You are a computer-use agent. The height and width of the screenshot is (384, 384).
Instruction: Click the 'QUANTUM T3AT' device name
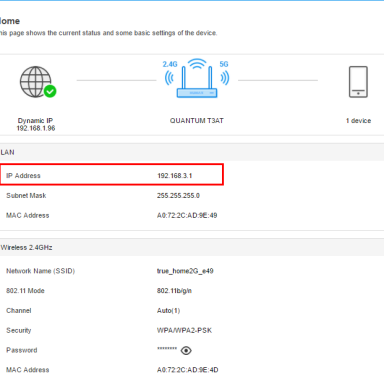(x=197, y=121)
